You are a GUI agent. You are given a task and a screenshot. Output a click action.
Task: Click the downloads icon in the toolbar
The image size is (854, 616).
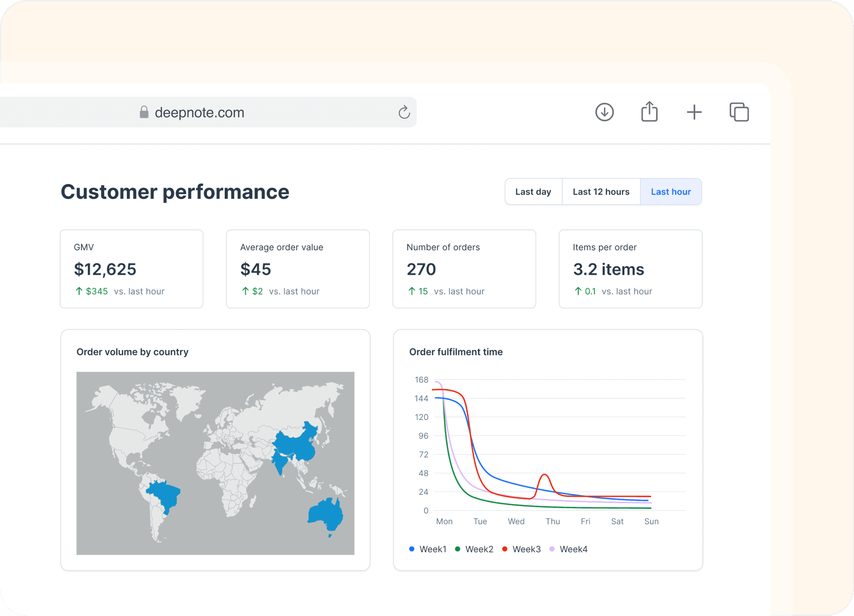604,112
